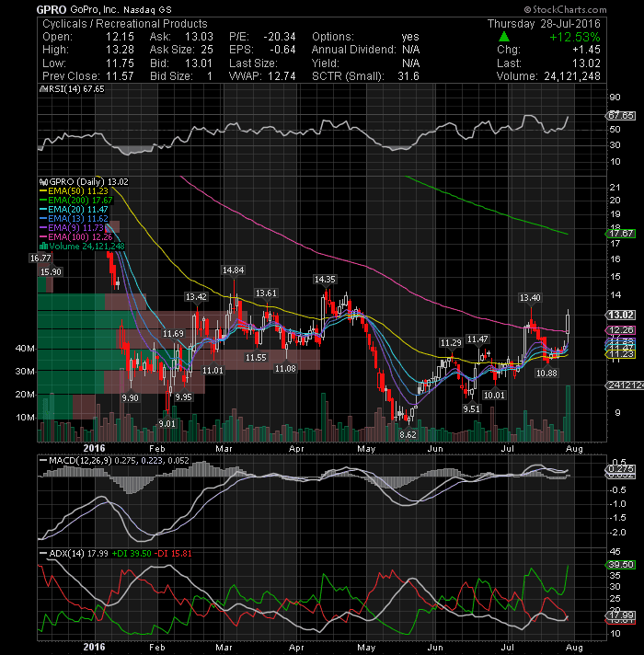Click the green up-arrow change indicator

click(504, 37)
